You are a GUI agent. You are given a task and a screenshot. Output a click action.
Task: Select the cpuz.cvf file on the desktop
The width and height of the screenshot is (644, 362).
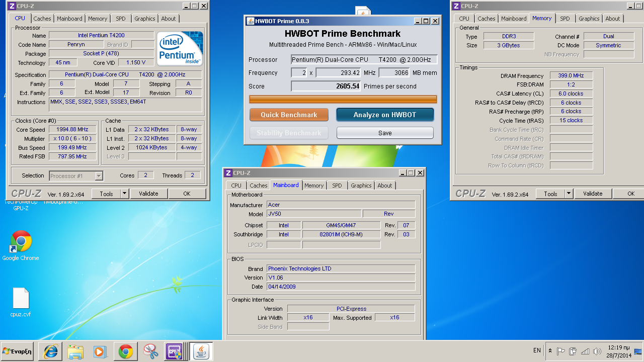click(21, 303)
